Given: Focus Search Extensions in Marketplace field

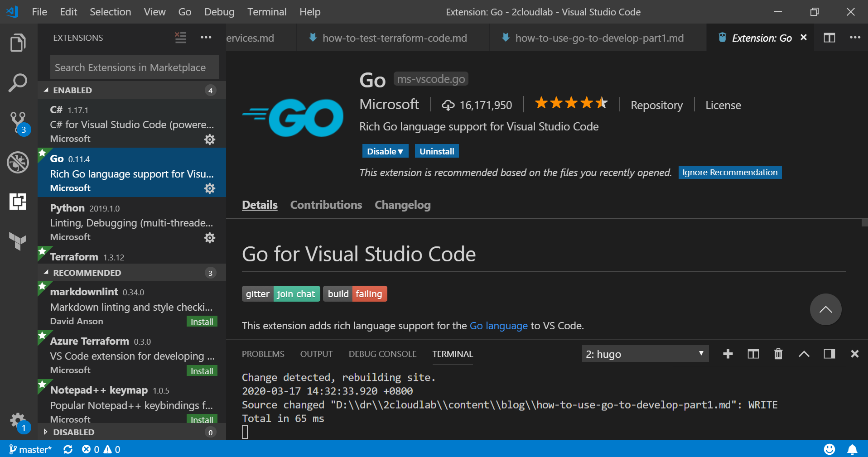Looking at the screenshot, I should (x=134, y=67).
